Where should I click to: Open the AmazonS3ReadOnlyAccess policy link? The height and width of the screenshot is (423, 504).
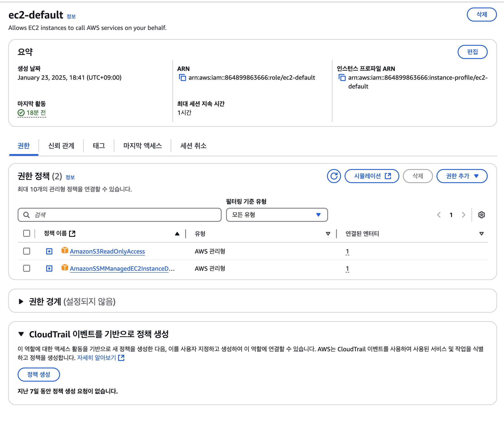(x=107, y=251)
